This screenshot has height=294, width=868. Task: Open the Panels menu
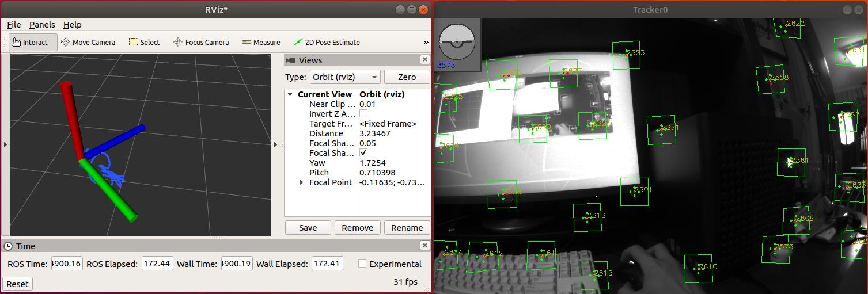[42, 25]
